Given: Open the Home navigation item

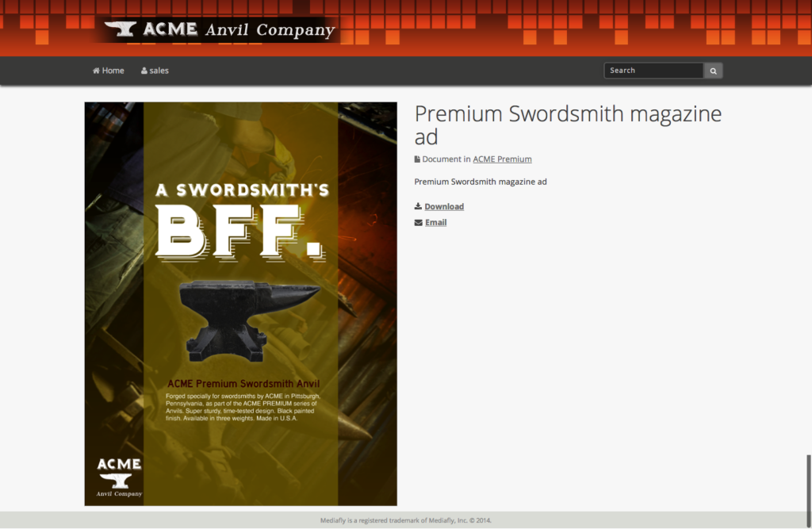Looking at the screenshot, I should (108, 71).
